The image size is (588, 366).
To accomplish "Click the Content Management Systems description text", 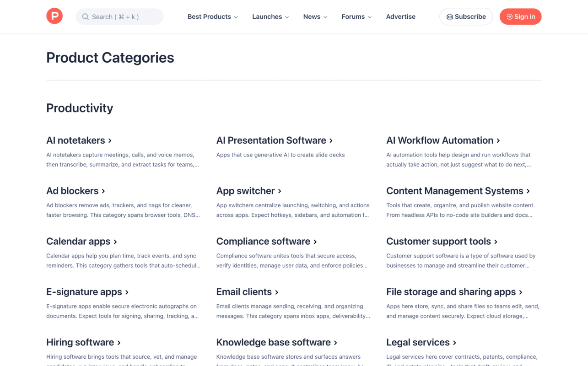I will pyautogui.click(x=460, y=210).
